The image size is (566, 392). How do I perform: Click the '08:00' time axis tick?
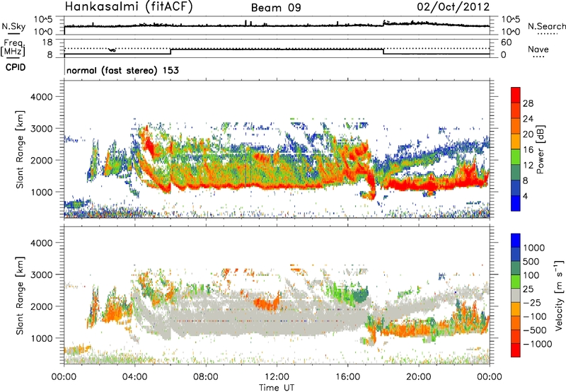pos(206,377)
